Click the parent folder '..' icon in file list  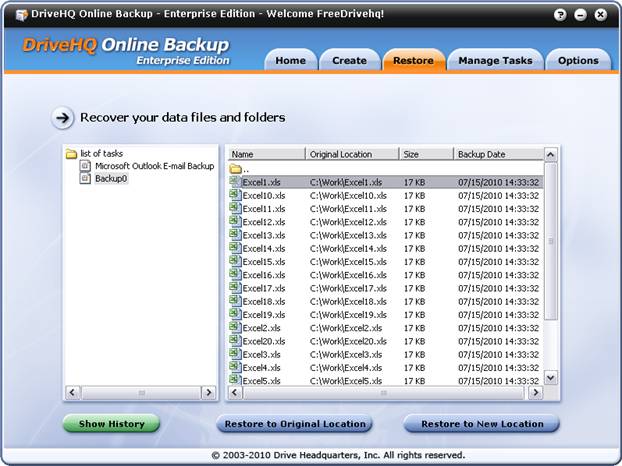[x=235, y=169]
